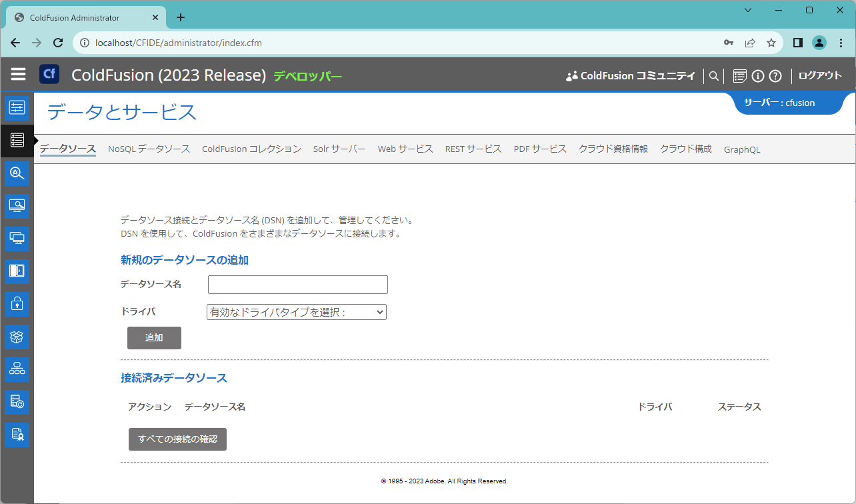The width and height of the screenshot is (856, 504).
Task: Click すべての接続の確認 button
Action: 177,439
